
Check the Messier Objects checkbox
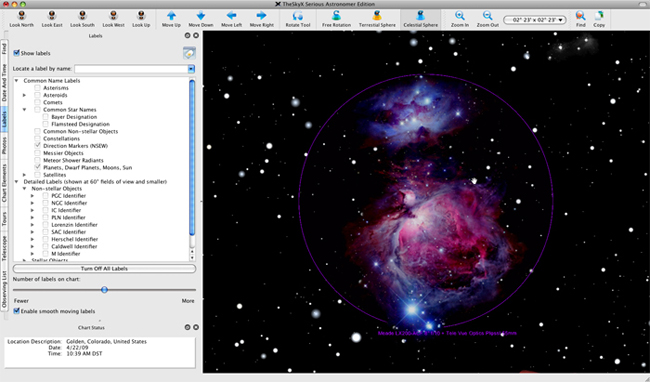(37, 153)
